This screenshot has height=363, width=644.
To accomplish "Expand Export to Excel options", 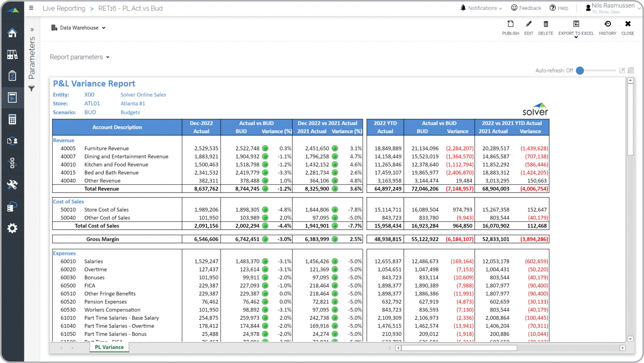I will (576, 37).
